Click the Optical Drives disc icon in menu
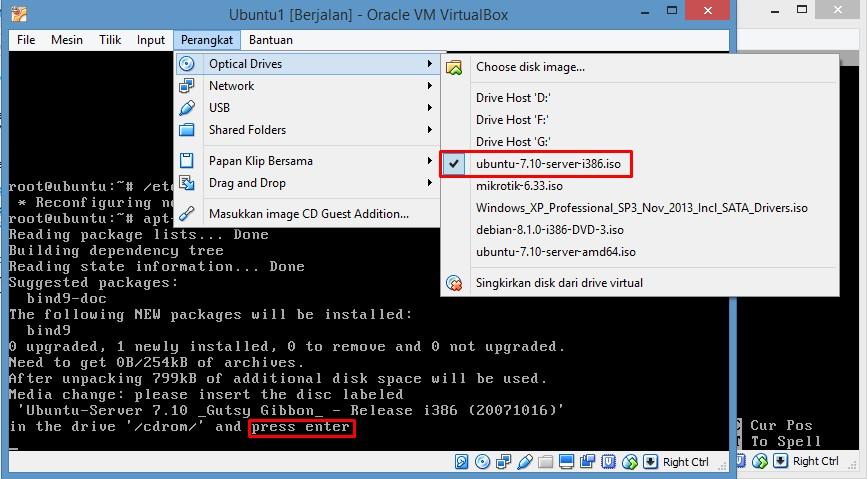This screenshot has height=479, width=867. (x=187, y=64)
